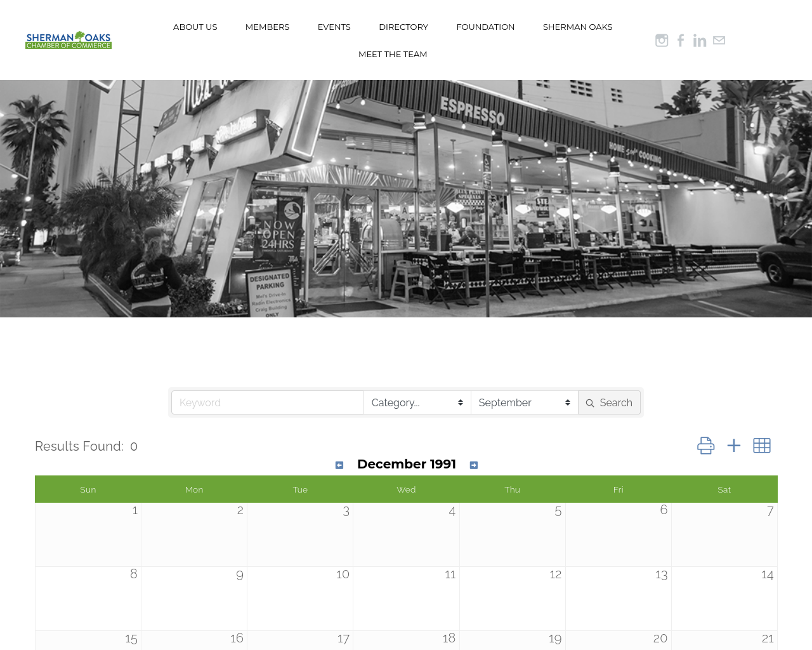The image size is (812, 650).
Task: Click the print calendar icon
Action: [706, 446]
